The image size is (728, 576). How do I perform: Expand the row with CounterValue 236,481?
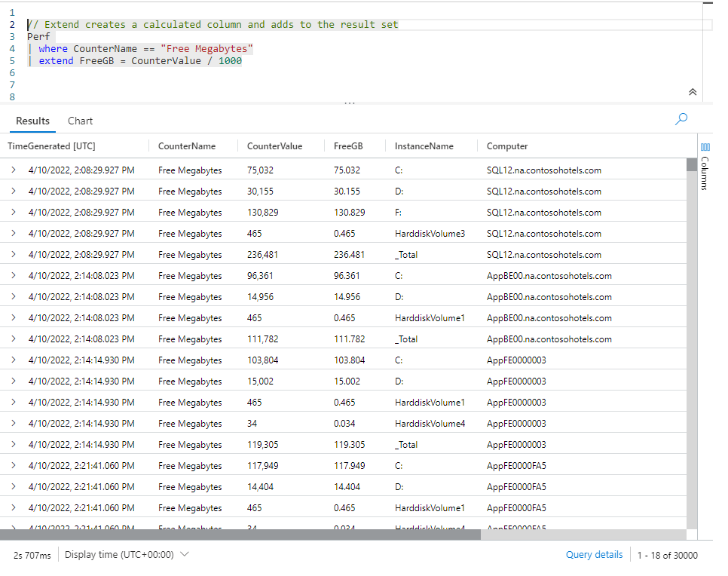[14, 255]
